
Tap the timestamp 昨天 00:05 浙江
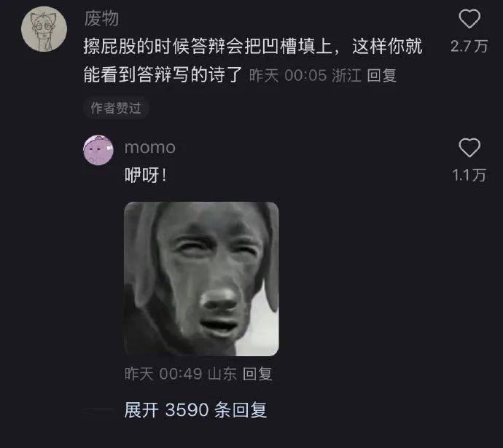coord(305,76)
